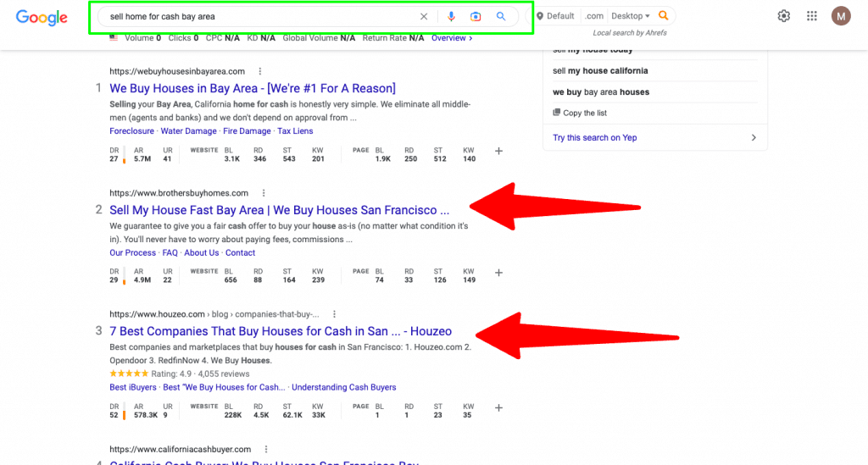
Task: Click Volume 0 metric under search bar
Action: 142,38
